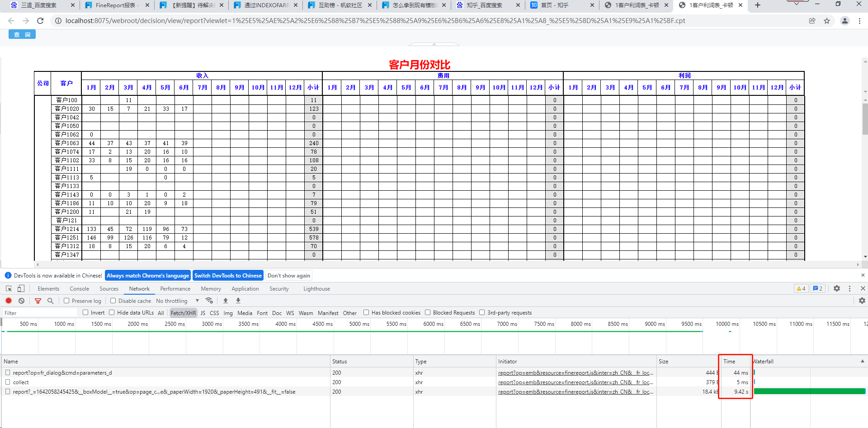The image size is (868, 428).
Task: Click the Import HAR file upload arrow
Action: [226, 301]
